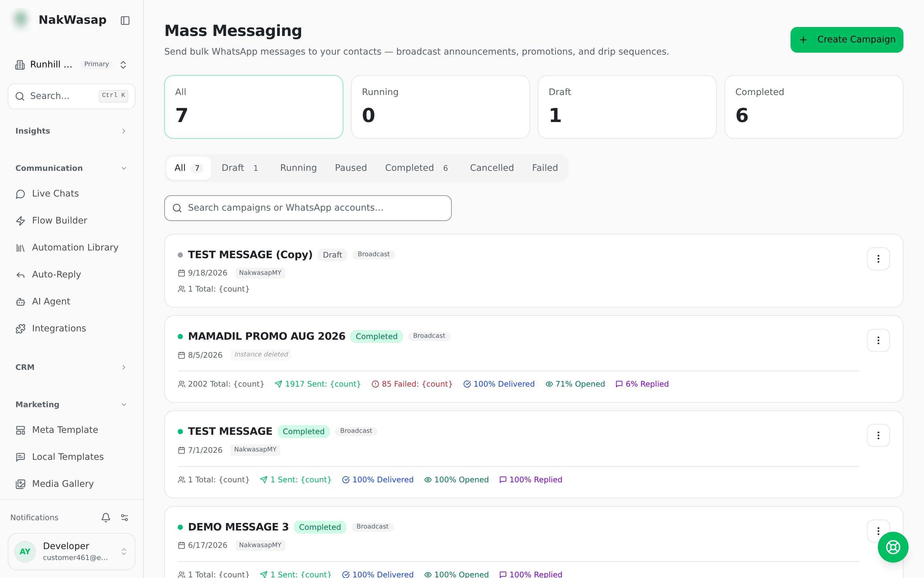
Task: Click the Instance deleted tag
Action: coord(261,355)
